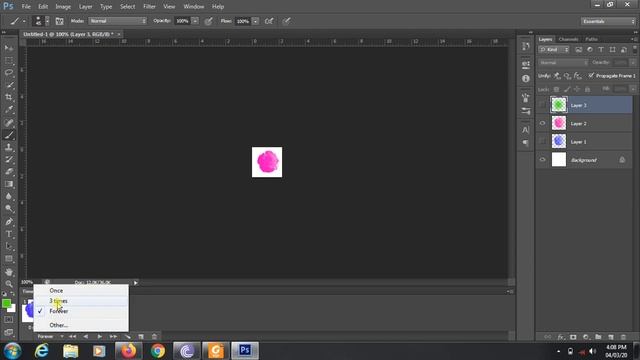Choose Once in looping options

(x=81, y=290)
